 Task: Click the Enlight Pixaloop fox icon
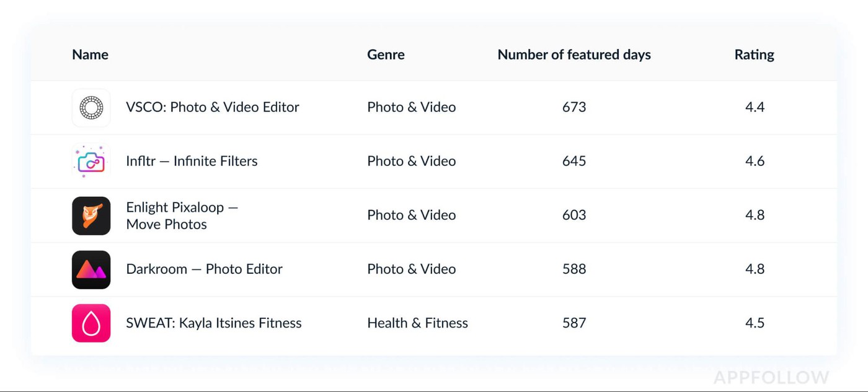click(91, 216)
